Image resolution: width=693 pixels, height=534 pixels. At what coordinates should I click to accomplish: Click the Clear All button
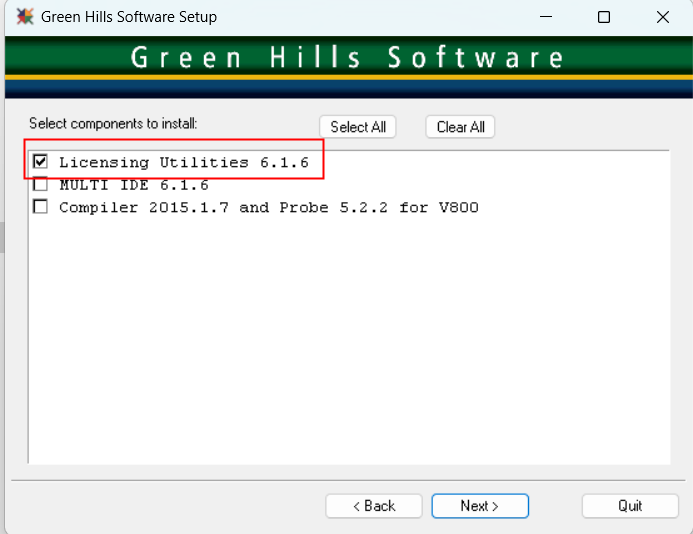click(x=460, y=127)
